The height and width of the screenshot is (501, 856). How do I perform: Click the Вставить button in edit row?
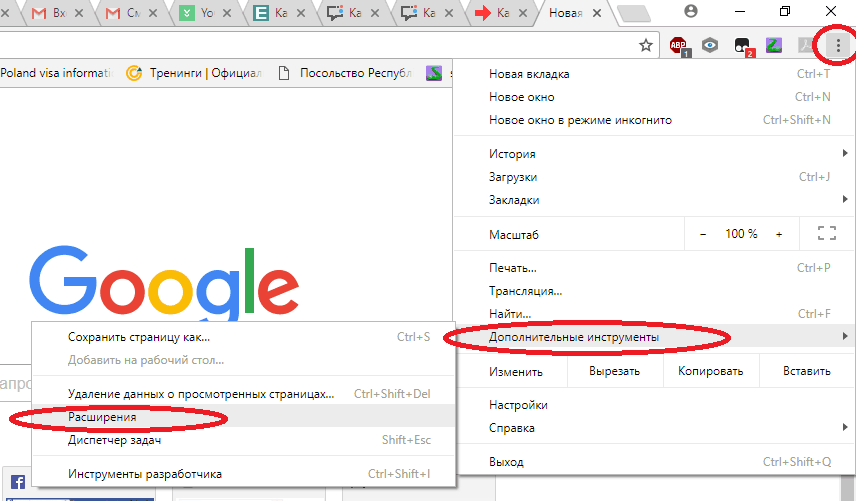[x=806, y=371]
